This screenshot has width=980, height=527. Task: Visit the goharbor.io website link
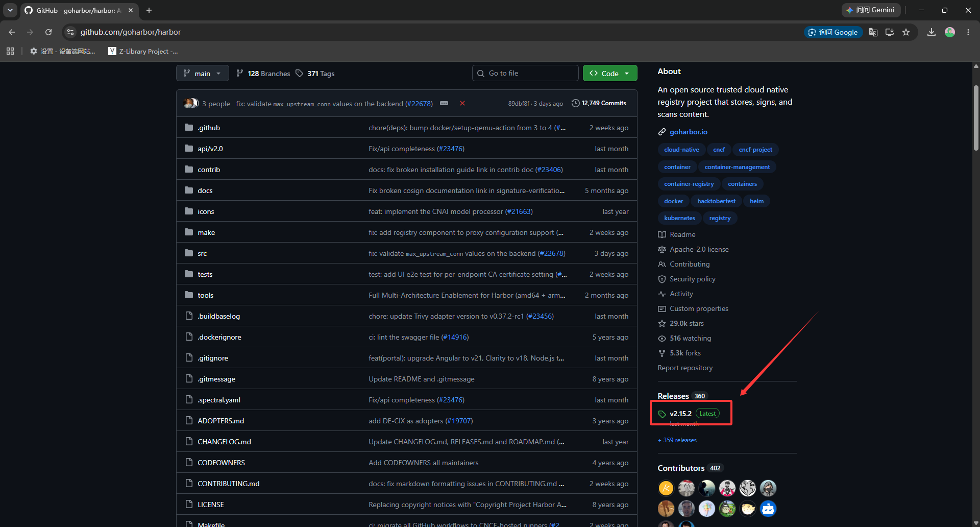click(689, 132)
